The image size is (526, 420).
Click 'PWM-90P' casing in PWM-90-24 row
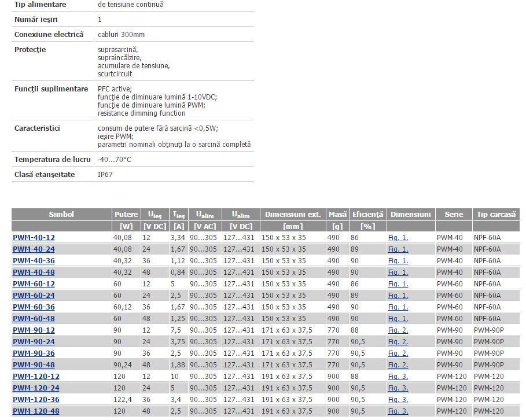click(489, 342)
